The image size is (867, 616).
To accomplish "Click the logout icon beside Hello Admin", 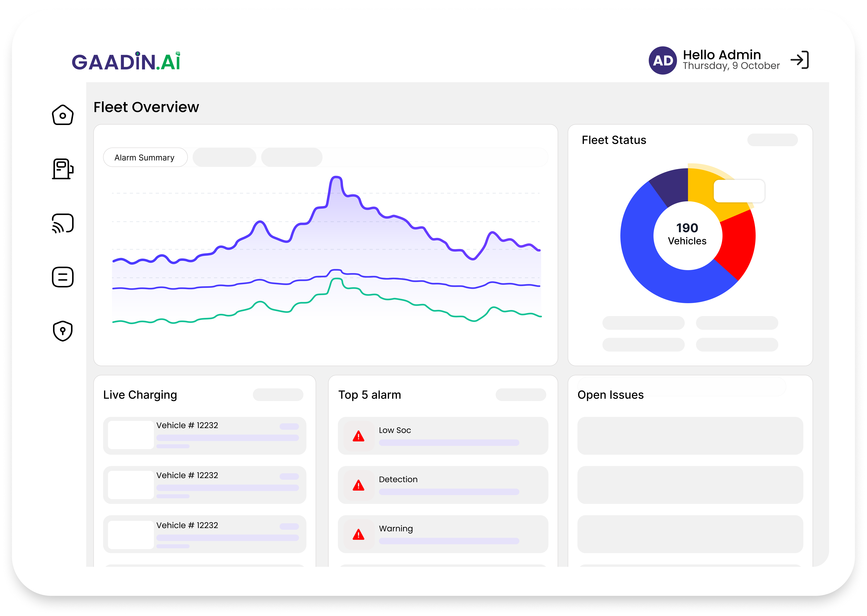I will 800,59.
